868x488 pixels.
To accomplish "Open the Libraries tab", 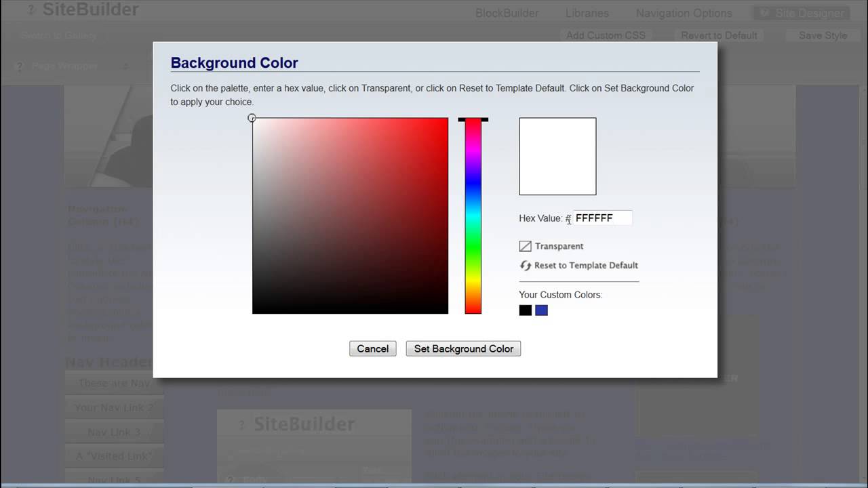I will (x=587, y=13).
